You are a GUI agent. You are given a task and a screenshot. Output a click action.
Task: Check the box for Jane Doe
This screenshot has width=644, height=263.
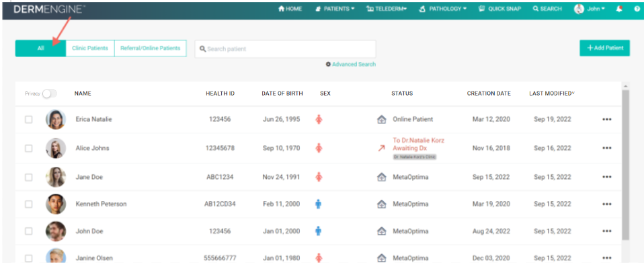point(29,177)
